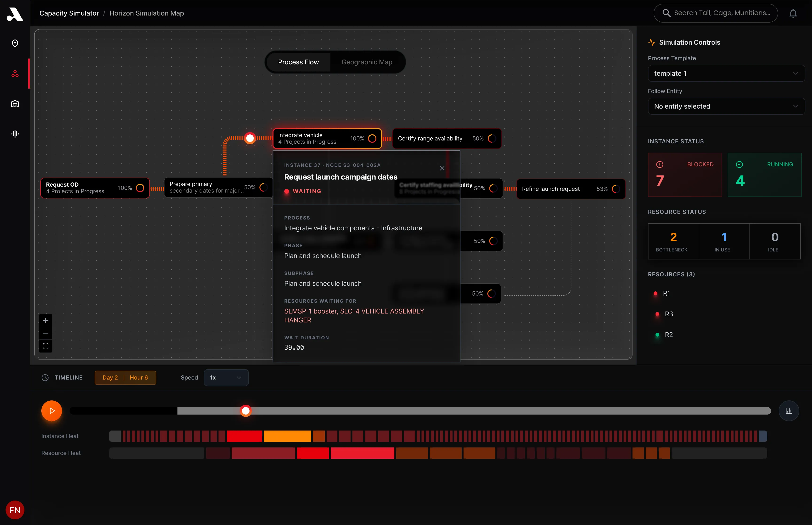Click the Day 2 timeline indicator

[110, 377]
